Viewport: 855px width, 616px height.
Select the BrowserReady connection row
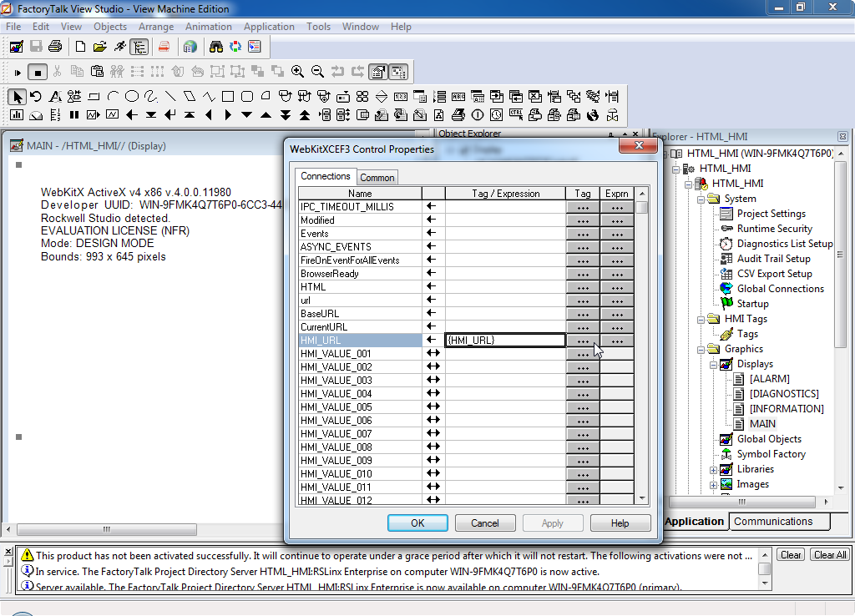tap(360, 274)
